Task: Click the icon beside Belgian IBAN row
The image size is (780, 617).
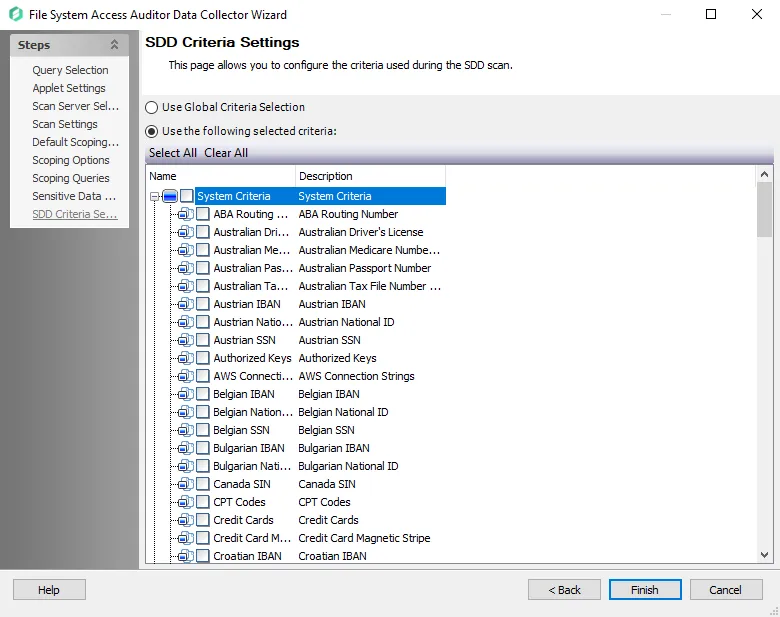Action: coord(186,394)
